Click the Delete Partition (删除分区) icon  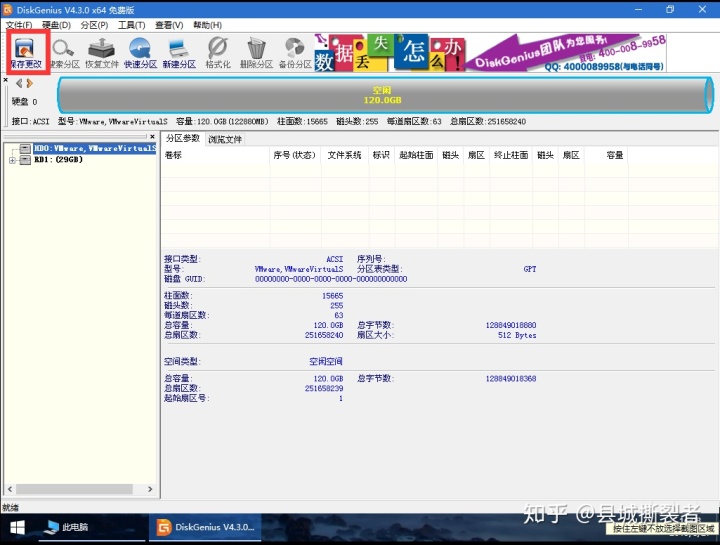256,52
